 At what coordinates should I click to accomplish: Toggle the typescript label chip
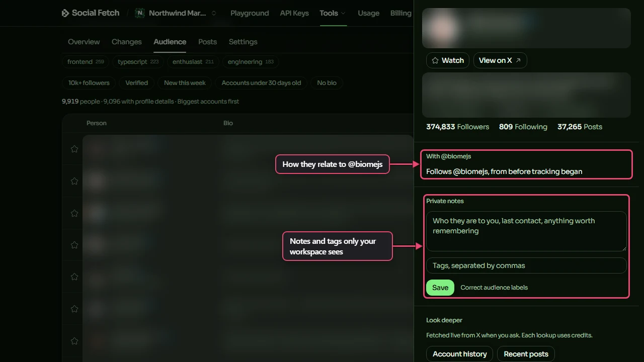138,62
